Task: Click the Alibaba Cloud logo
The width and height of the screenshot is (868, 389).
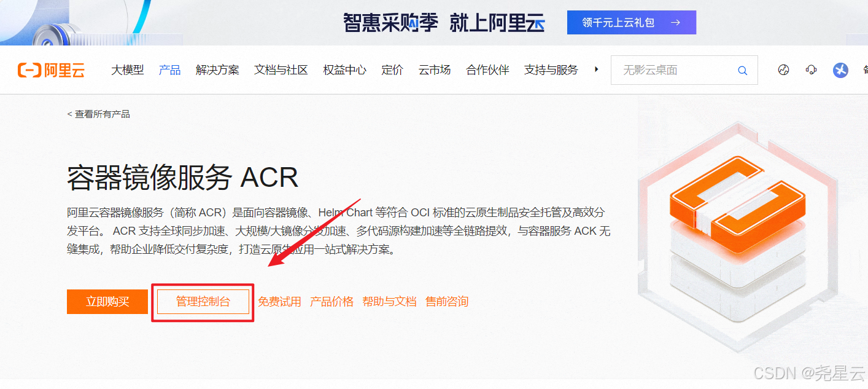Action: pos(51,70)
